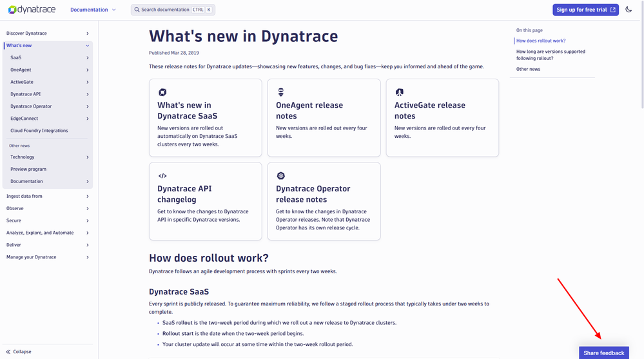Expand Dynatrace Operator sidebar chevron

[88, 106]
